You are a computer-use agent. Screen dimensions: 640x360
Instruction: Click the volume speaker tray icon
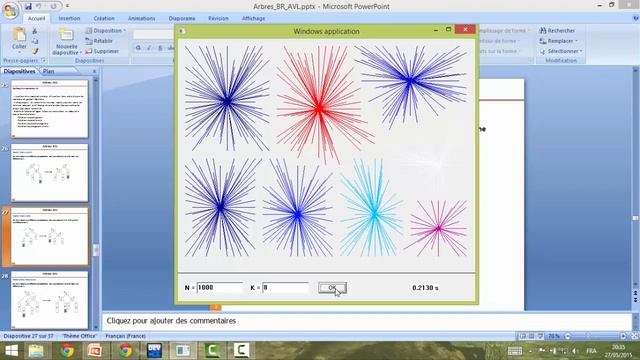575,351
